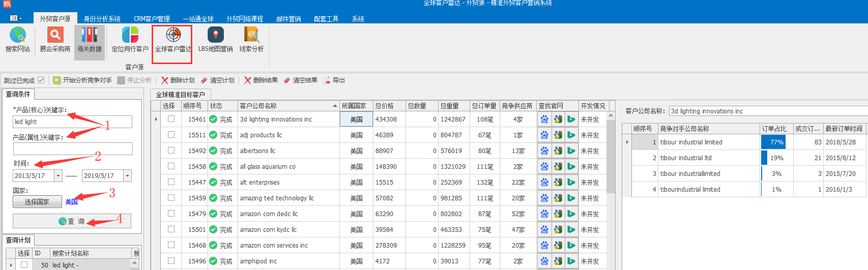Click 删除计划 toolbar button

coord(178,80)
